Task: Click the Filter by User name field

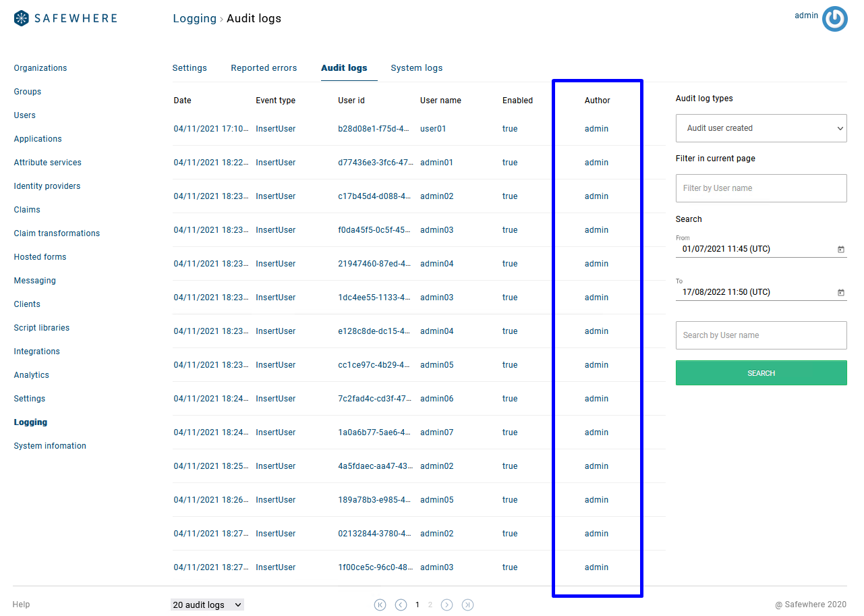Action: click(x=761, y=188)
